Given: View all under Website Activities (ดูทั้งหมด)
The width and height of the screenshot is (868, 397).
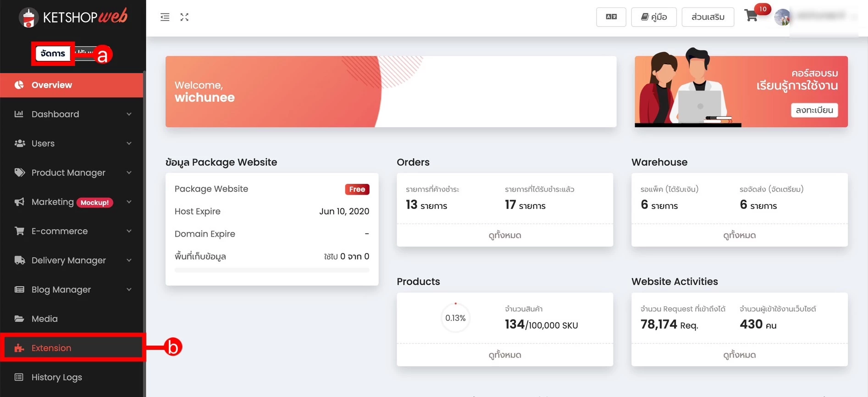Looking at the screenshot, I should [x=740, y=355].
